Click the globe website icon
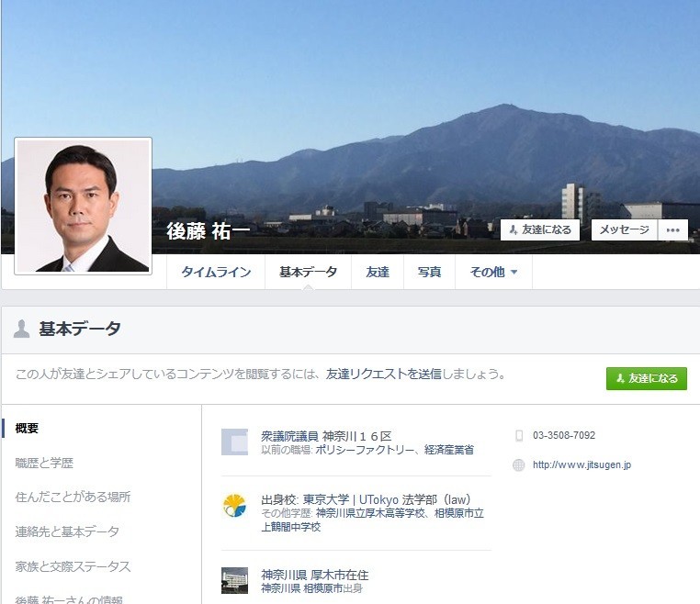The height and width of the screenshot is (604, 700). [519, 465]
